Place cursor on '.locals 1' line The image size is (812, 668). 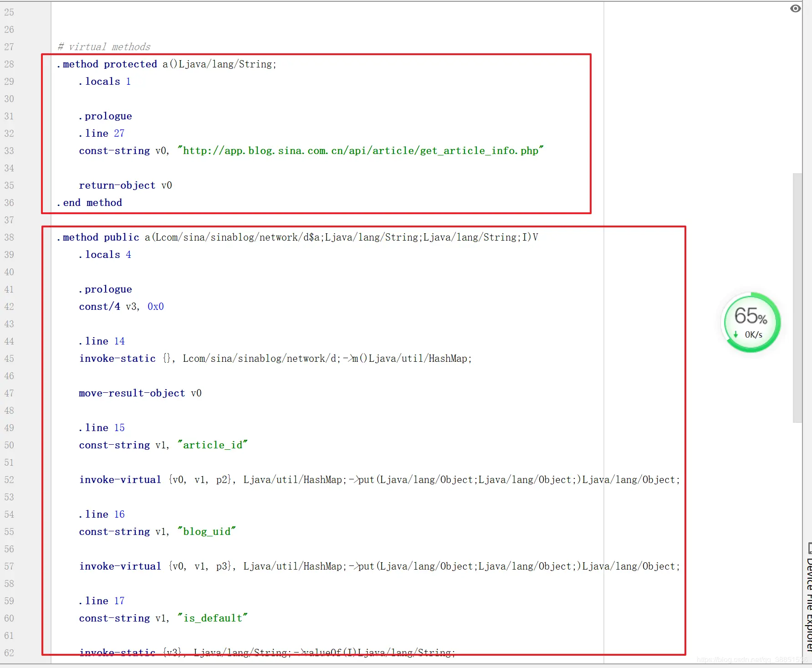coord(105,82)
